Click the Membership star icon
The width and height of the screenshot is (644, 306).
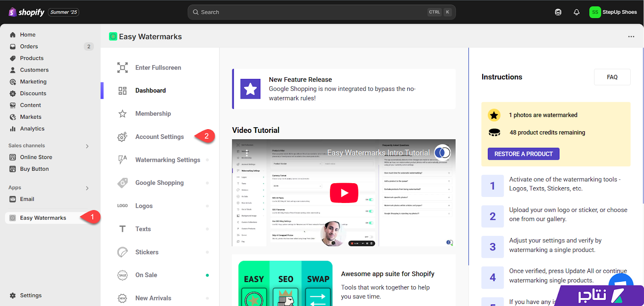pyautogui.click(x=122, y=114)
